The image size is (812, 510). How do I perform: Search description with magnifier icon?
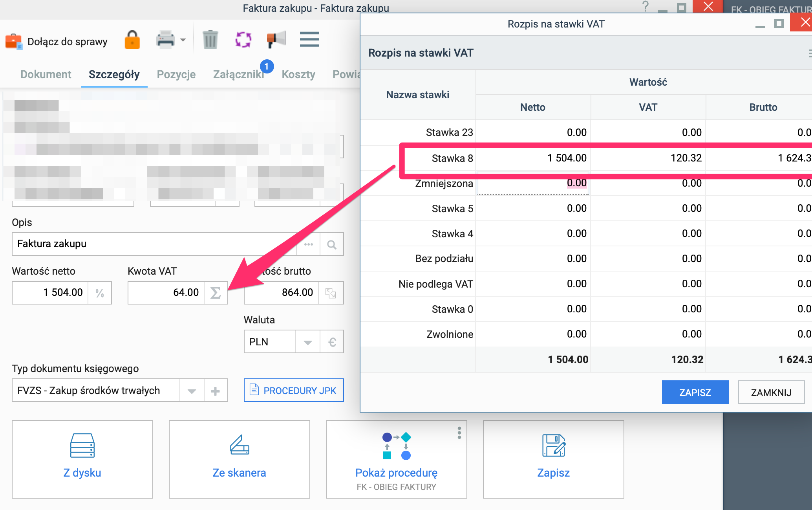click(332, 244)
